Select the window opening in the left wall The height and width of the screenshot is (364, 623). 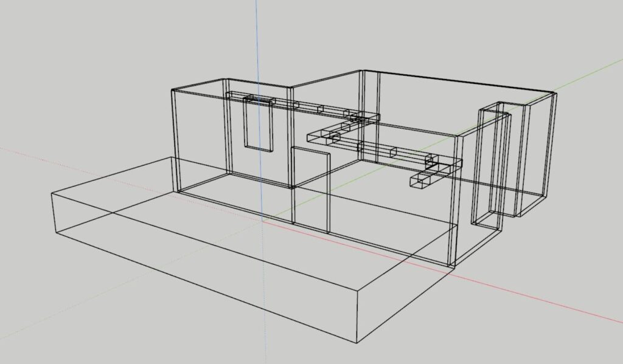(258, 126)
